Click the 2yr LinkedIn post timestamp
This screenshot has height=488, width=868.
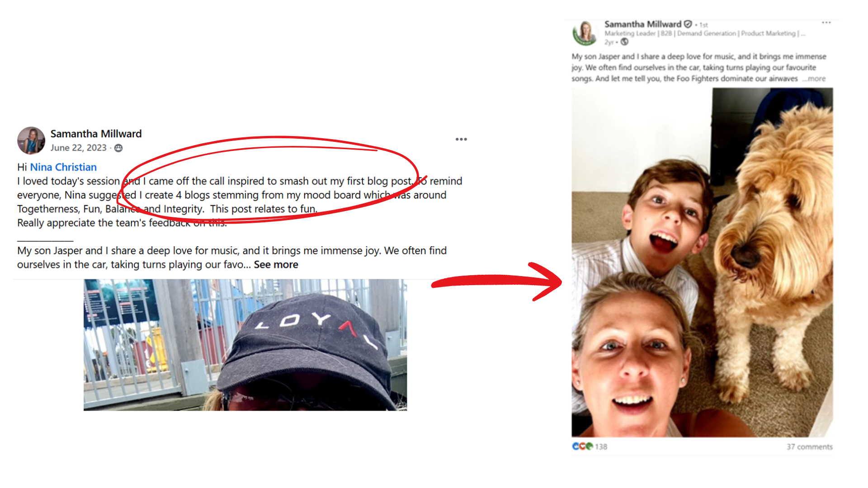coord(609,42)
